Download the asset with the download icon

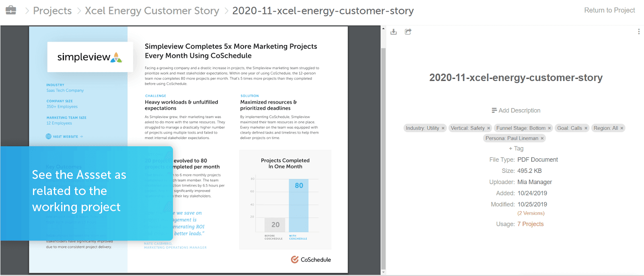click(394, 32)
